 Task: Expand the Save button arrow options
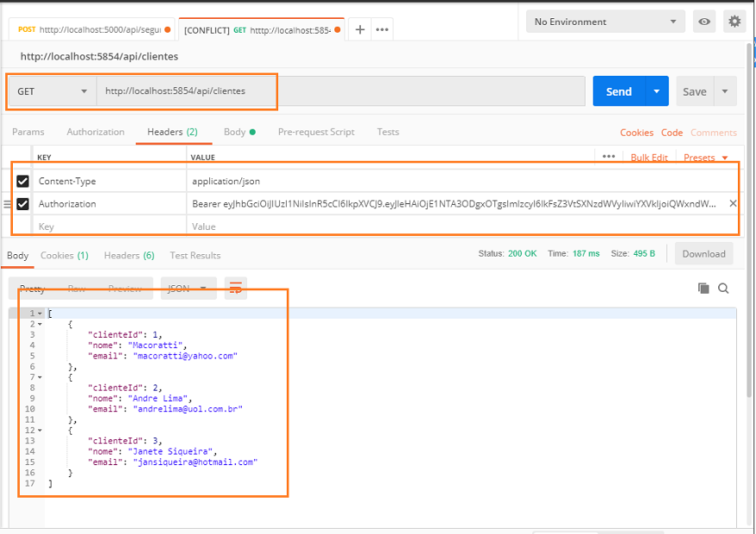point(725,91)
